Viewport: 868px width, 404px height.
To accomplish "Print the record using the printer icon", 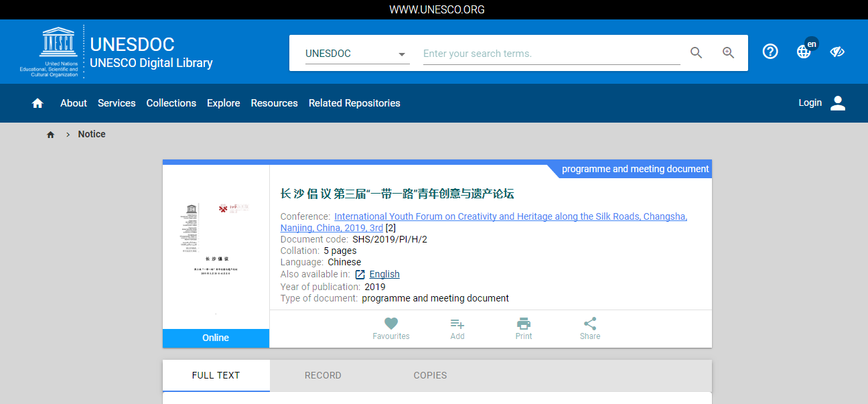I will pyautogui.click(x=524, y=324).
